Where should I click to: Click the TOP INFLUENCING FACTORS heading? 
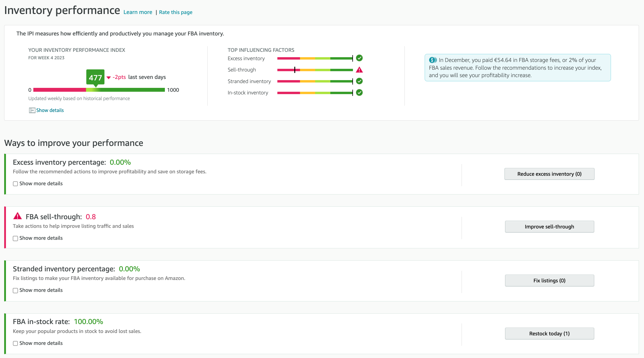pyautogui.click(x=261, y=50)
